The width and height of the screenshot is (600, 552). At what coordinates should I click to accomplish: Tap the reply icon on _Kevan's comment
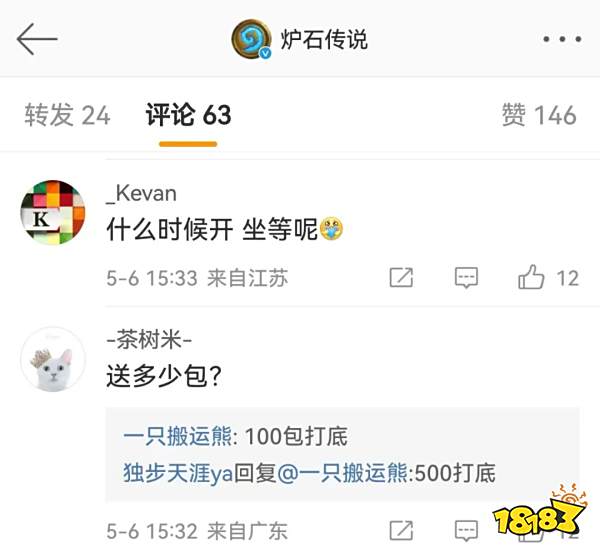[466, 277]
